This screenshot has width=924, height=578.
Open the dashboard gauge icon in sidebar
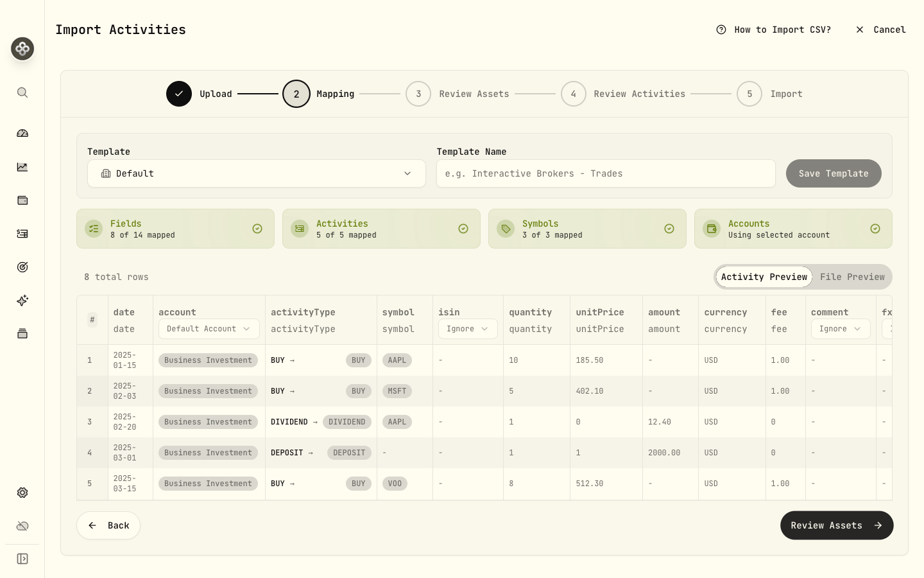click(22, 134)
